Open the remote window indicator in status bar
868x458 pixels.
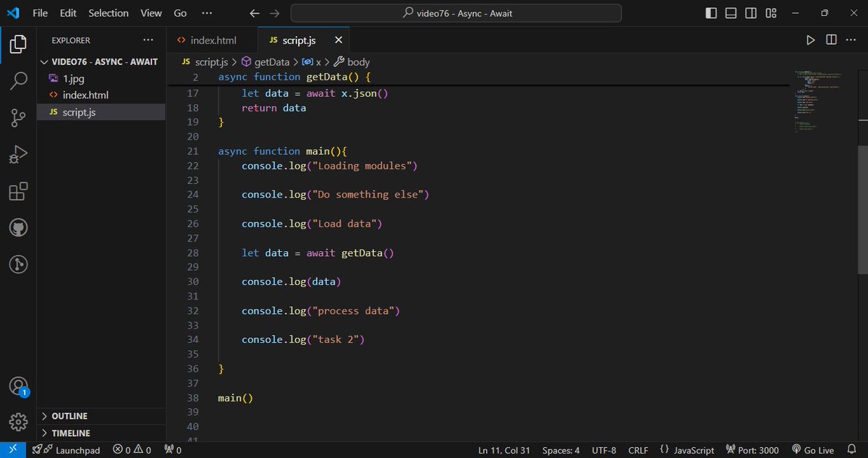click(x=13, y=450)
